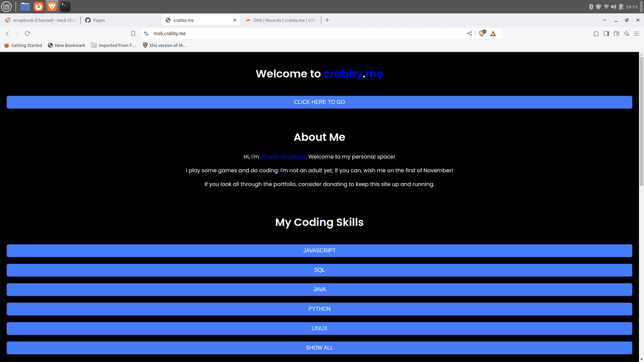Open Brave Wallet icon
The image size is (644, 362).
(616, 34)
